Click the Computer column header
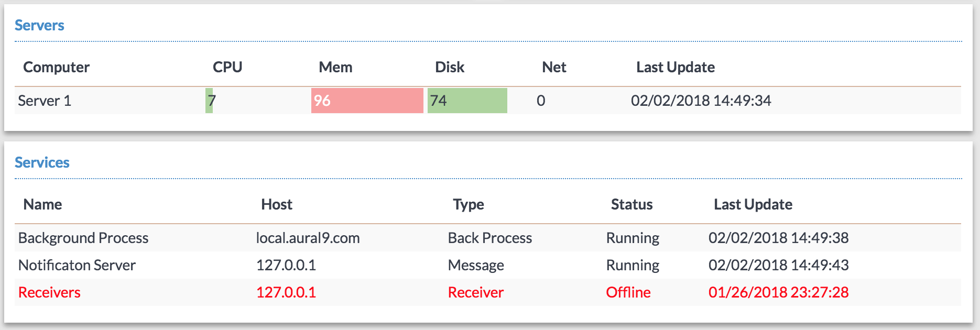Screen dimensions: 980x330 [x=56, y=67]
